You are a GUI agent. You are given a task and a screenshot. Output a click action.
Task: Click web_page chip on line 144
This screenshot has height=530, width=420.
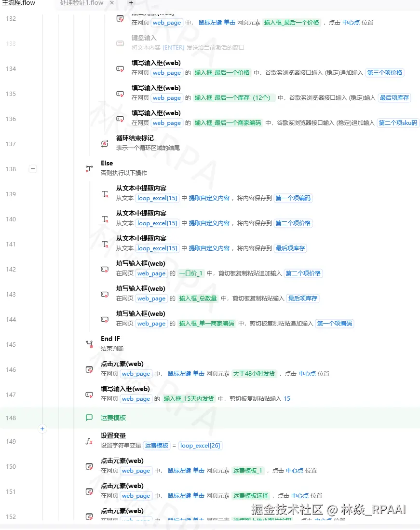[x=151, y=324]
